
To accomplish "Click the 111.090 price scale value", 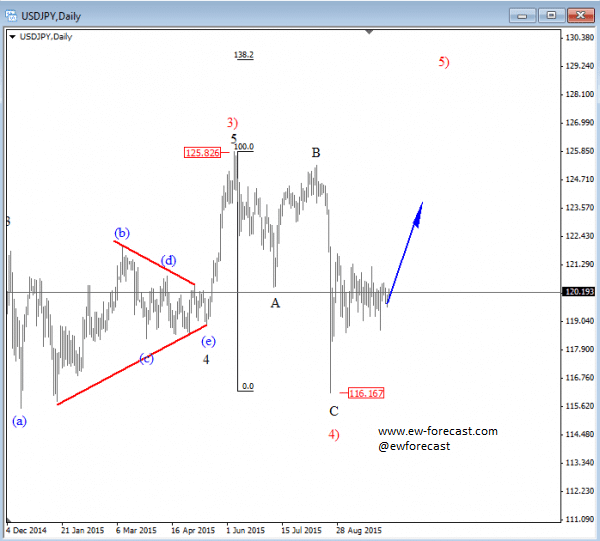I will [x=579, y=519].
